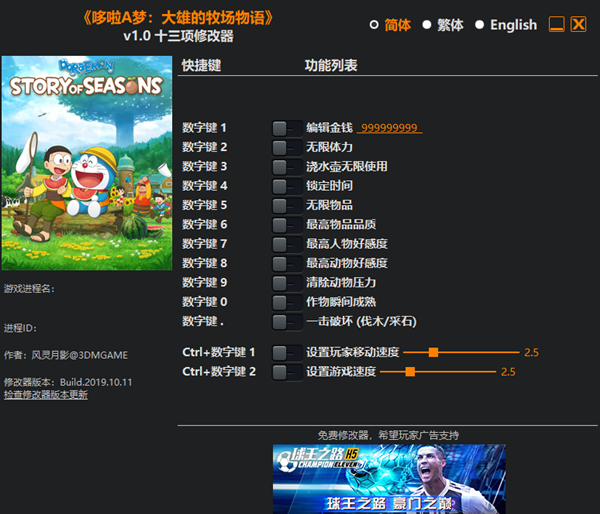
Task: Click the game speed value 2.5
Action: pos(508,372)
